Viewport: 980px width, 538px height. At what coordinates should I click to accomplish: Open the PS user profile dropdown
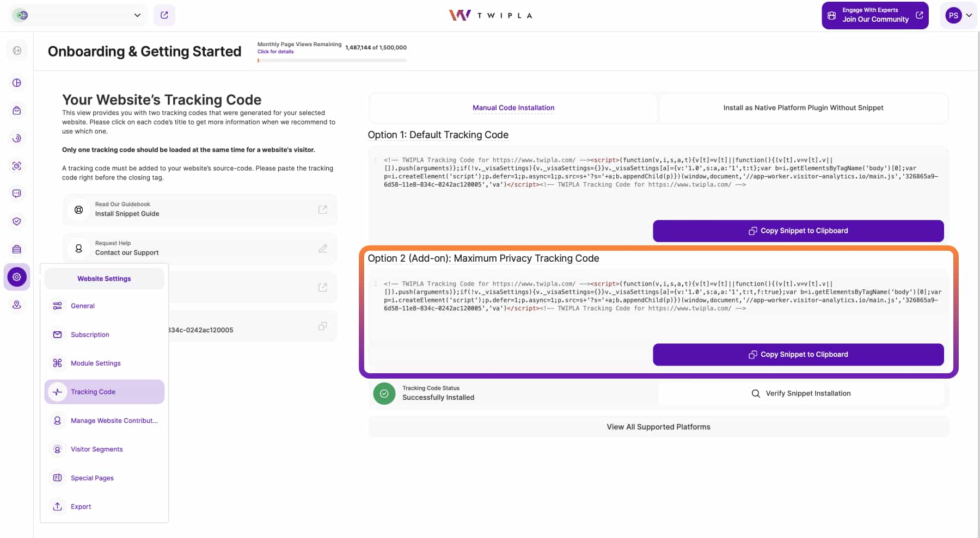coord(959,15)
